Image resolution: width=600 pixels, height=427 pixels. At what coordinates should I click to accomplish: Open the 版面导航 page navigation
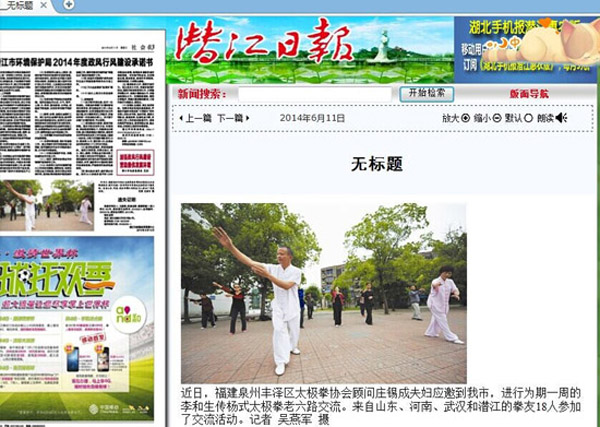click(x=528, y=94)
